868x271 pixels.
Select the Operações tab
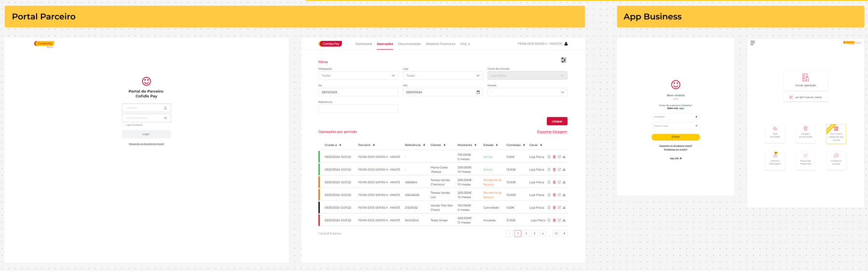(385, 44)
